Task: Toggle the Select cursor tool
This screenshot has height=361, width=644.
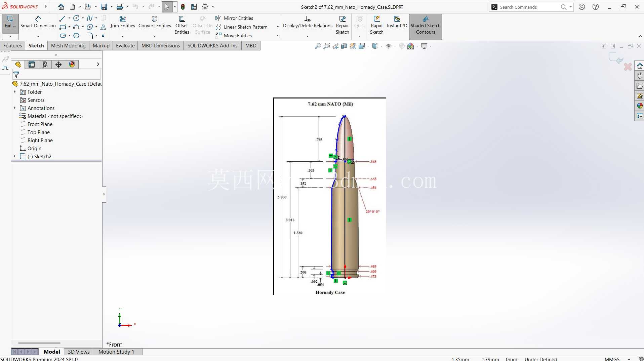Action: 167,7
